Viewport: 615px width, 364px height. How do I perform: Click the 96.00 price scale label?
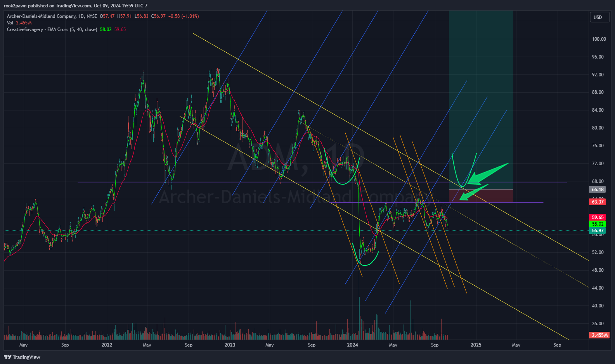[x=598, y=57]
